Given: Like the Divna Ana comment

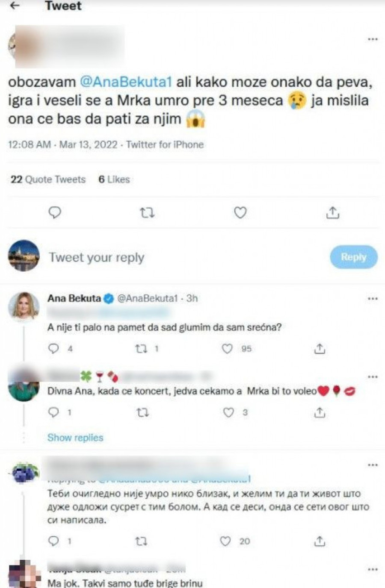Looking at the screenshot, I should coord(229,412).
